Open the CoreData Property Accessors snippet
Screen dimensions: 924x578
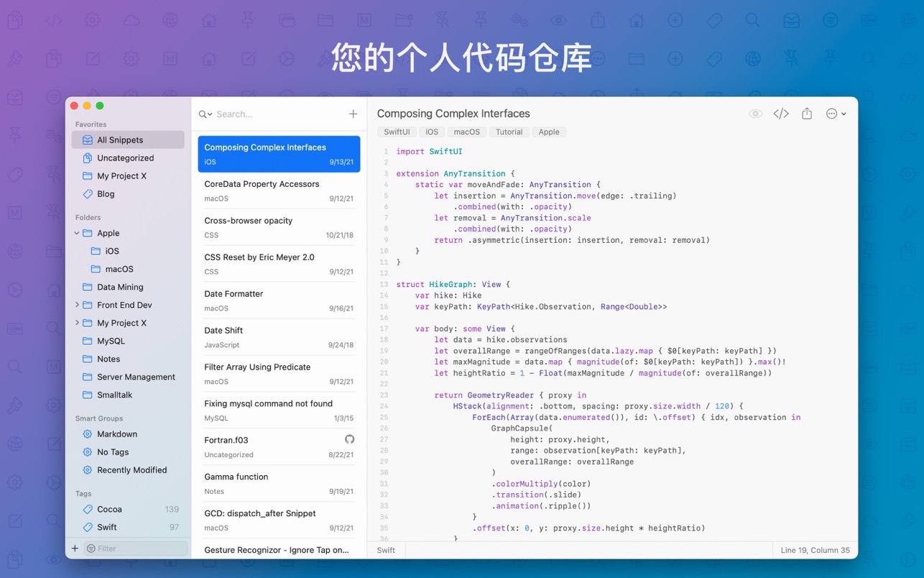(279, 191)
